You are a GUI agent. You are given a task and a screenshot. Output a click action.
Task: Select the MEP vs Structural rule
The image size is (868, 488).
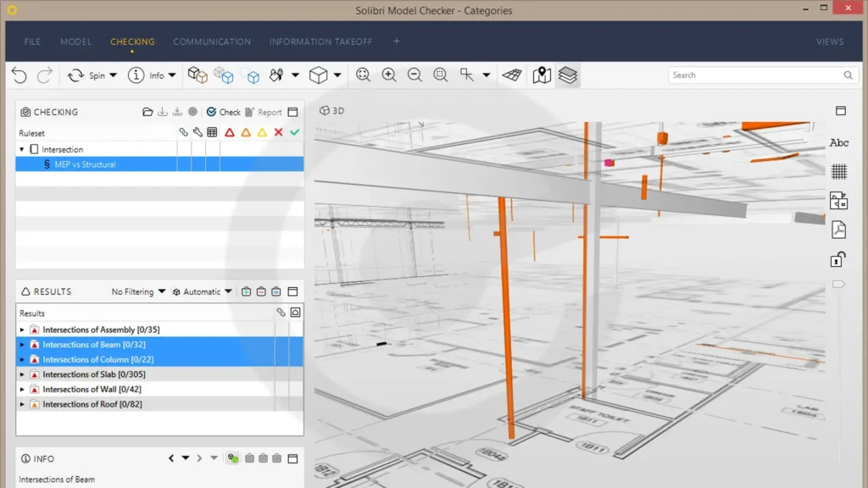(159, 164)
